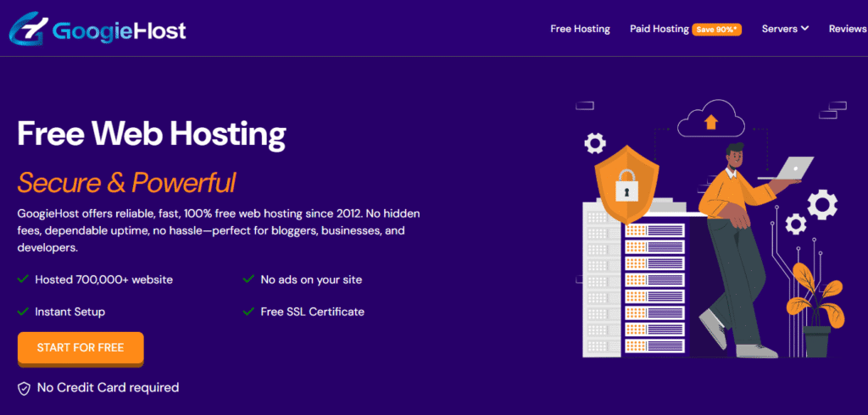Click the chevron arrow beside Servers
Image resolution: width=868 pixels, height=415 pixels.
point(804,29)
